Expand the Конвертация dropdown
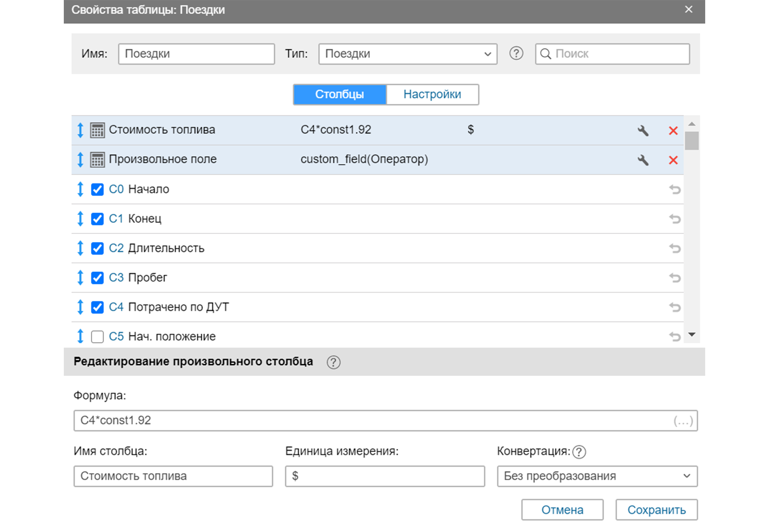The width and height of the screenshot is (769, 532). click(597, 476)
